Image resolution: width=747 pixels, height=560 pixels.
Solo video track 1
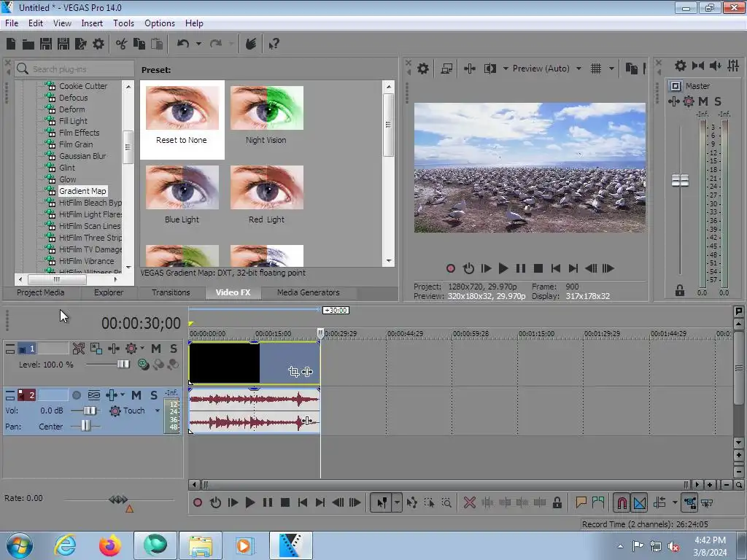coord(174,349)
